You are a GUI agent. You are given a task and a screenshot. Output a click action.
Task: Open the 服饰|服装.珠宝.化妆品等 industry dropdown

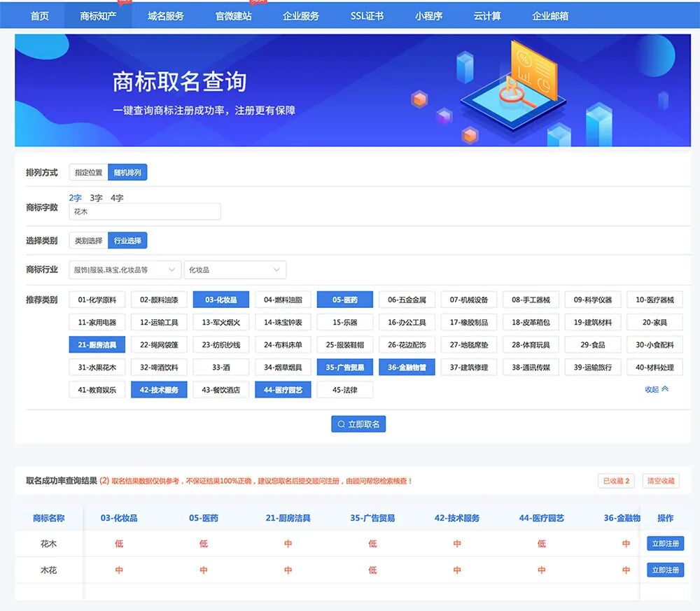tap(125, 269)
